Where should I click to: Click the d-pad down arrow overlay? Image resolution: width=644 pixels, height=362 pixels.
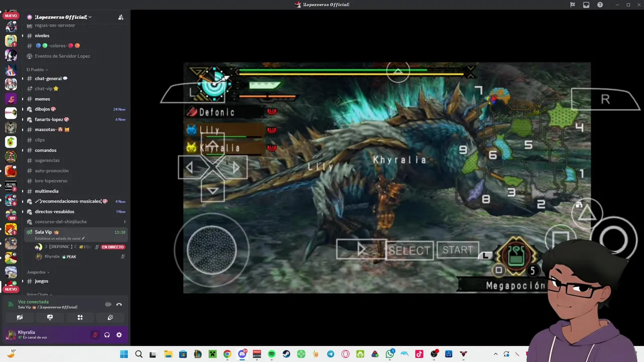213,191
